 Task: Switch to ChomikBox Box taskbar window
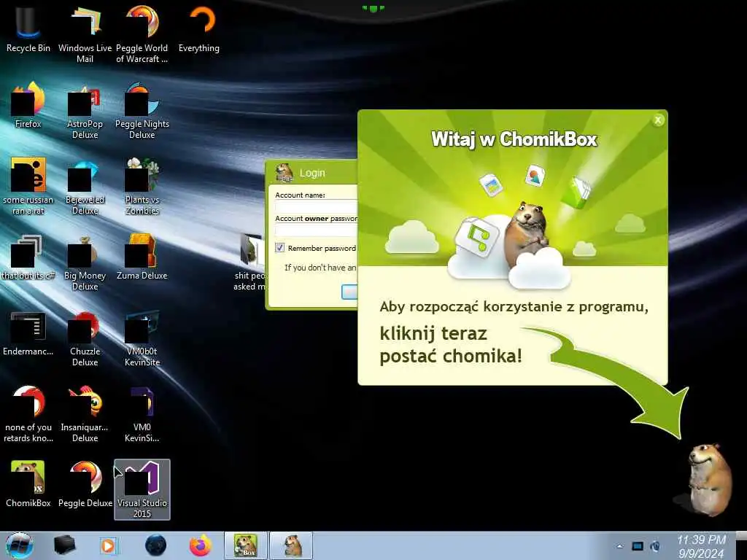click(246, 545)
